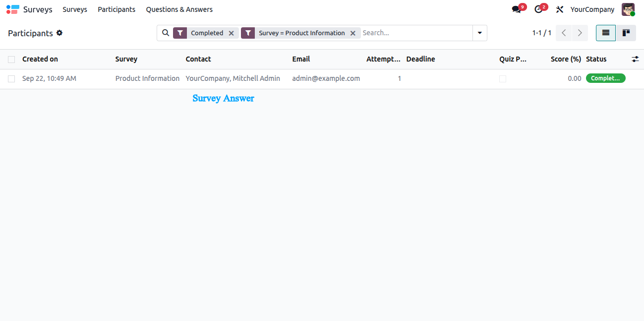Open the activities clock icon
Viewport: 644px width, 321px height.
coord(538,9)
